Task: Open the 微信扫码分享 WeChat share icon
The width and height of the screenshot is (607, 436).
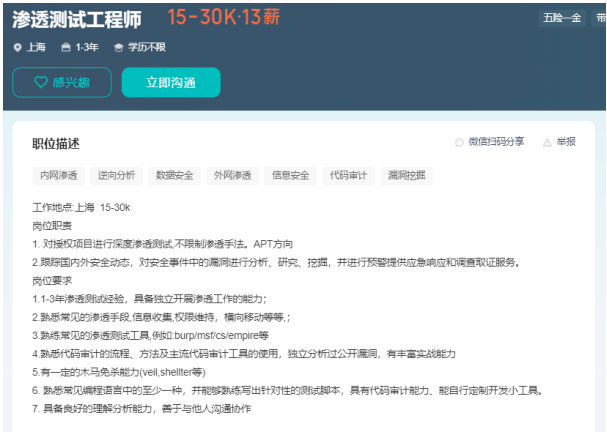Action: pyautogui.click(x=459, y=143)
